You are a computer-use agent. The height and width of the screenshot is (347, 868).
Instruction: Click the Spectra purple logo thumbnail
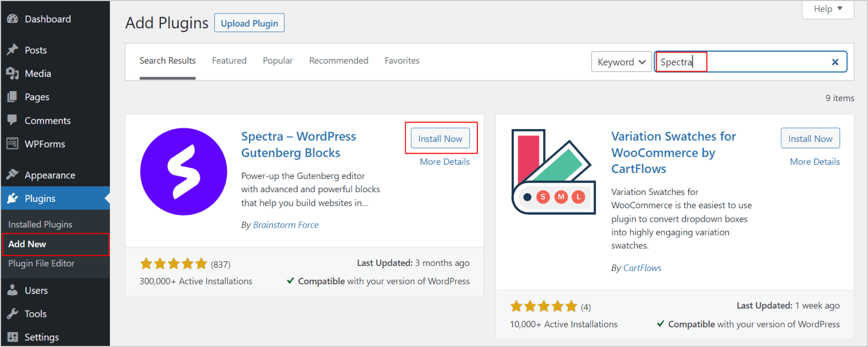point(183,171)
